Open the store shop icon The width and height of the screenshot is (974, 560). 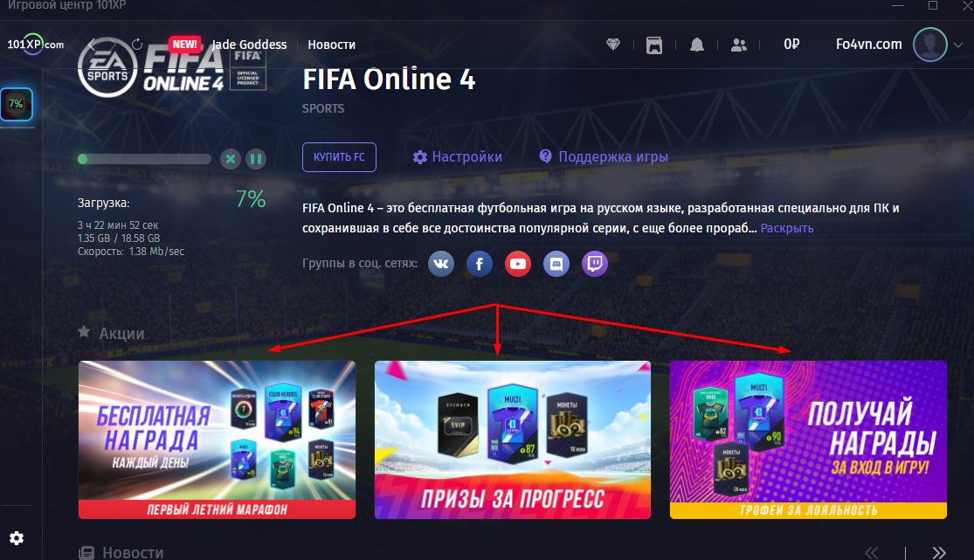point(654,45)
